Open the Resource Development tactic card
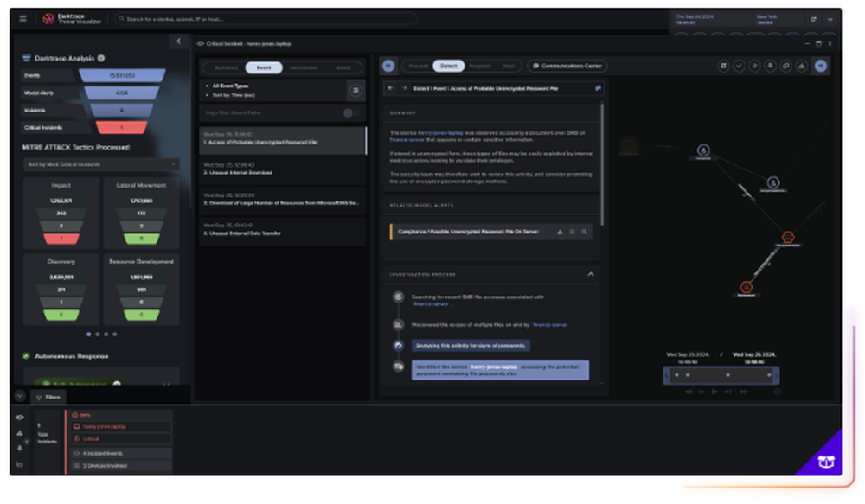865x504 pixels. (x=141, y=289)
